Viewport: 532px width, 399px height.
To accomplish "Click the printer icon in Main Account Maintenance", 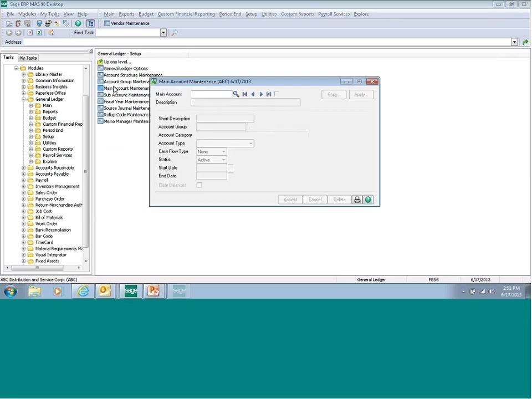I will [357, 199].
